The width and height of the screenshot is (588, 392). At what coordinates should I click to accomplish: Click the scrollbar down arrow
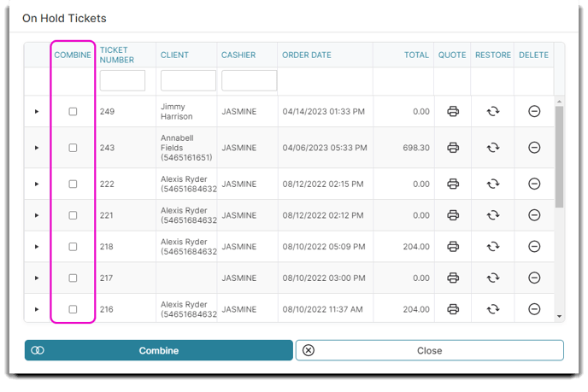click(559, 317)
